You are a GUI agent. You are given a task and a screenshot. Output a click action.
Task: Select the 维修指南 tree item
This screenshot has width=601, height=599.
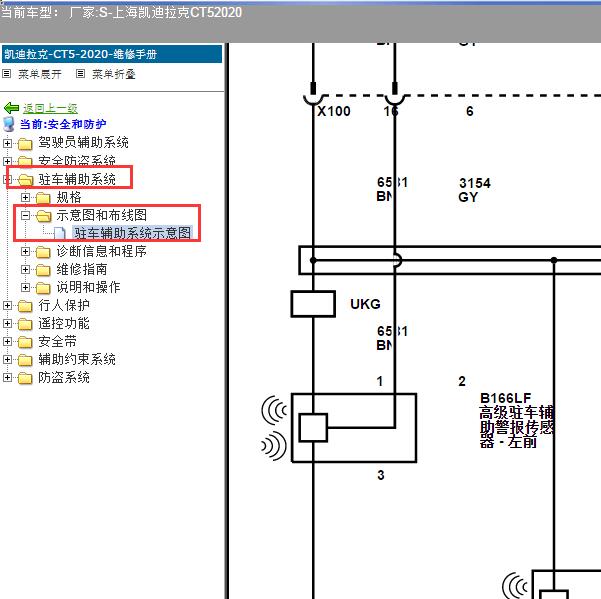click(x=82, y=269)
